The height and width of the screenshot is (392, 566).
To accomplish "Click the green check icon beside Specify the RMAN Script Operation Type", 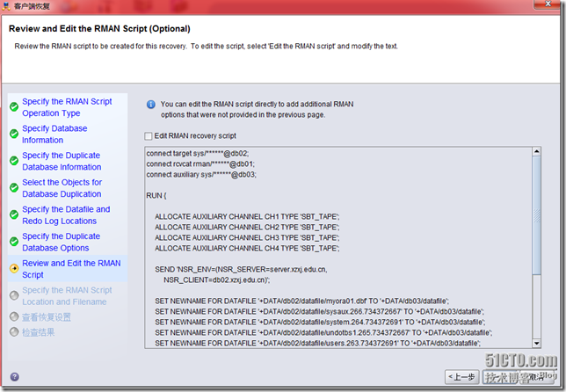I will pyautogui.click(x=14, y=107).
